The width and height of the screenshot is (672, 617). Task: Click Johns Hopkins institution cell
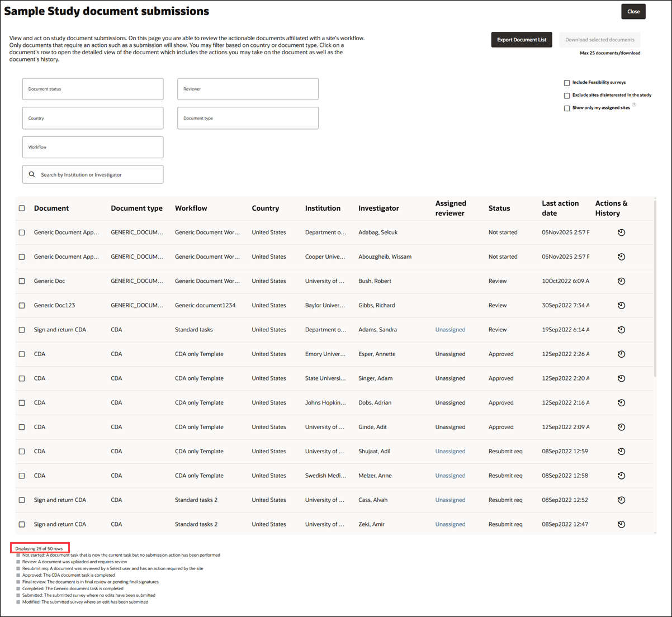point(325,403)
